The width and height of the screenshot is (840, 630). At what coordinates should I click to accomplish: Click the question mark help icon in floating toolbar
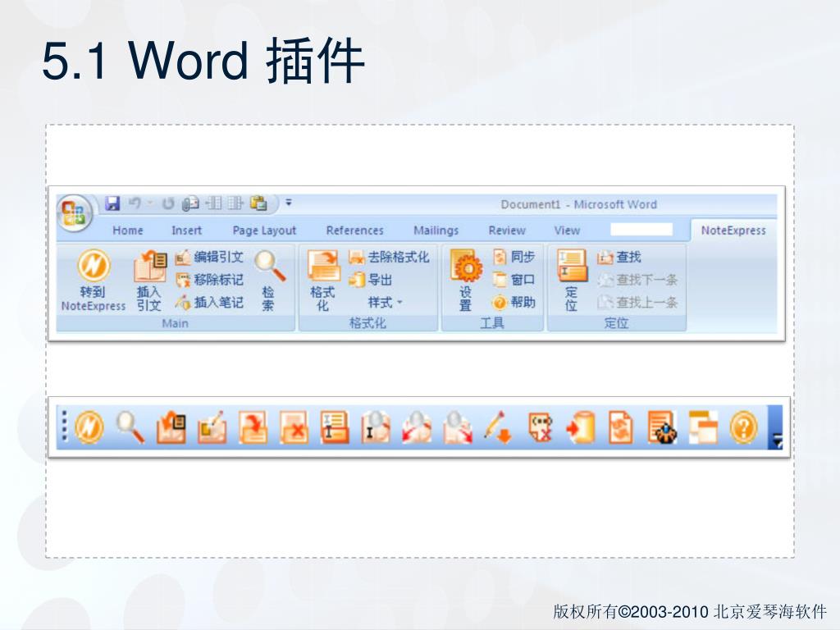[743, 427]
